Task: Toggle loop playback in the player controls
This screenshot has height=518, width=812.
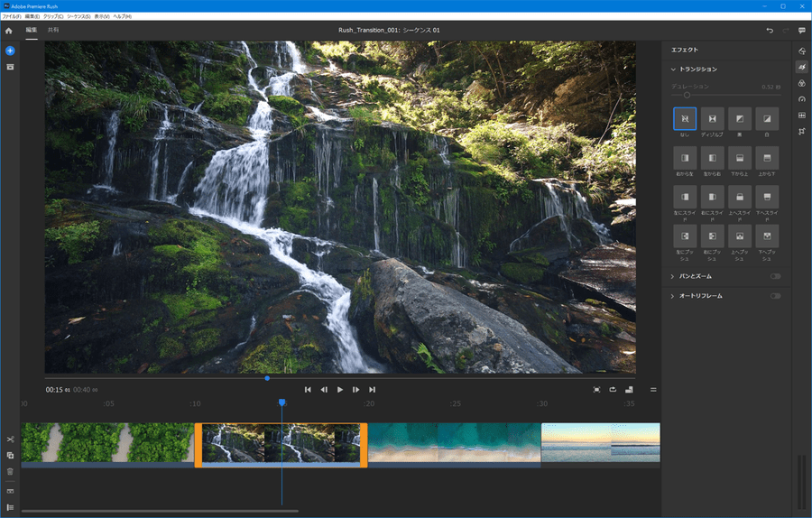Action: coord(613,390)
